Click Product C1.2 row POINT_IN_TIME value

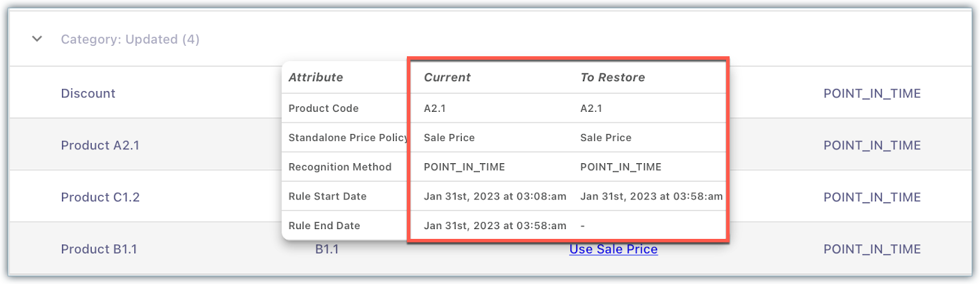pos(871,197)
